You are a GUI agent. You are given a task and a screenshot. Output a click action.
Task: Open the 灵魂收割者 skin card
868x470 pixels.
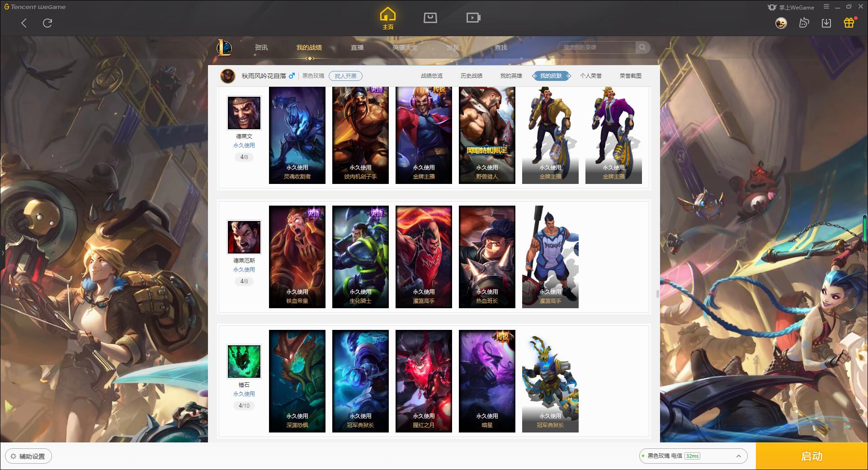click(297, 135)
